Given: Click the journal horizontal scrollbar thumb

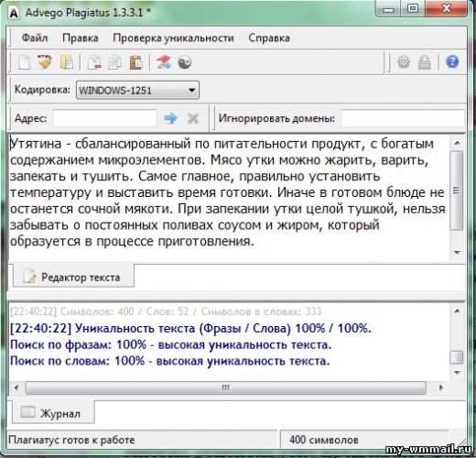Looking at the screenshot, I should tap(226, 387).
